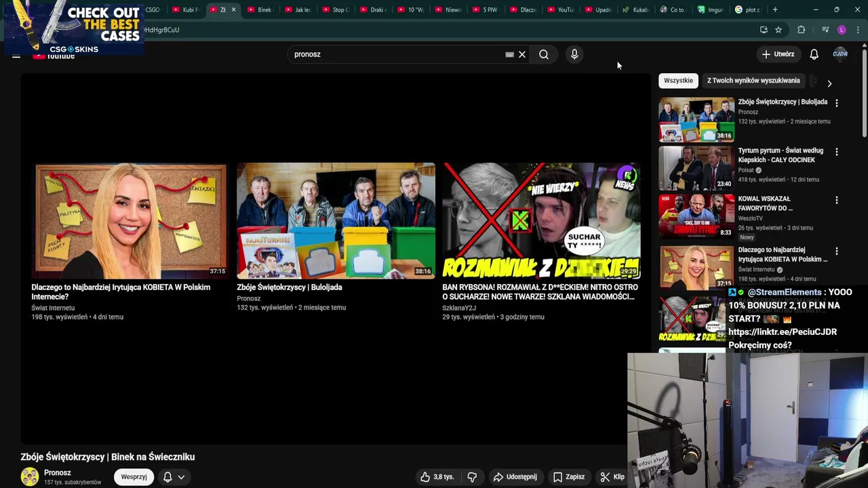Open sidebar thumbnail of Zbóje Świętokrzyscy Buloljada

(696, 119)
